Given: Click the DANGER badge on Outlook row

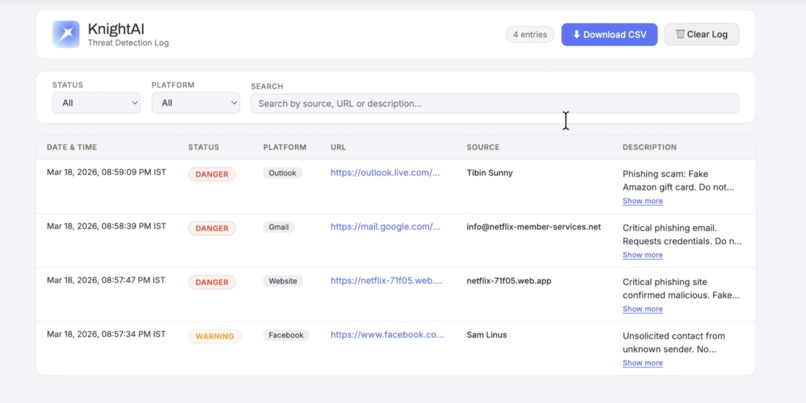Looking at the screenshot, I should tap(212, 174).
